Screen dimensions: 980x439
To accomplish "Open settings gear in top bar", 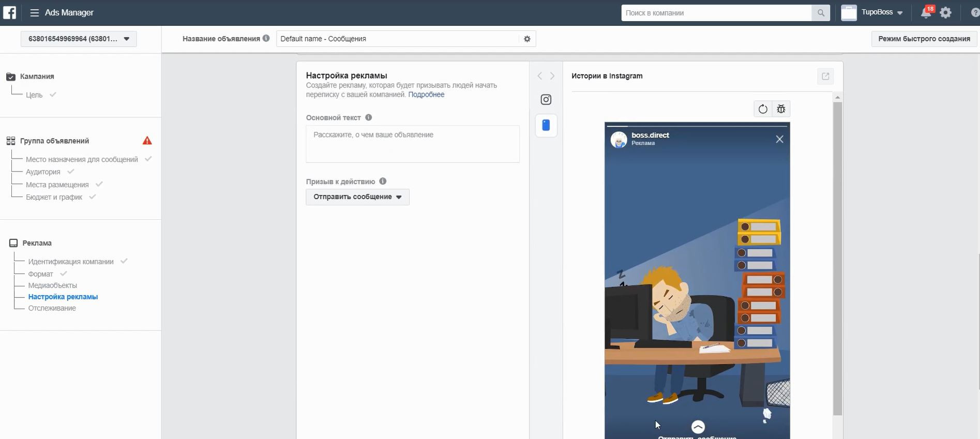I will (945, 13).
